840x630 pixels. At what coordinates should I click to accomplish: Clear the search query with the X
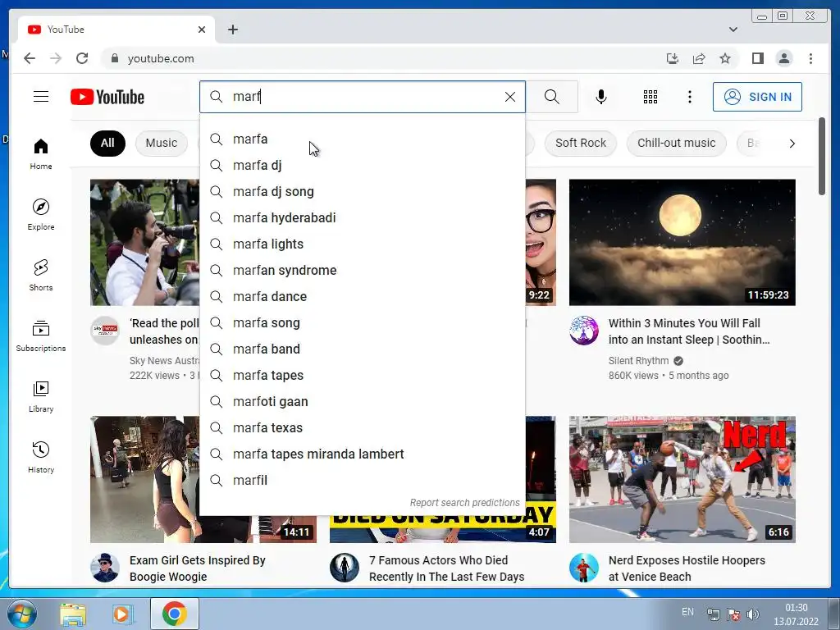510,97
